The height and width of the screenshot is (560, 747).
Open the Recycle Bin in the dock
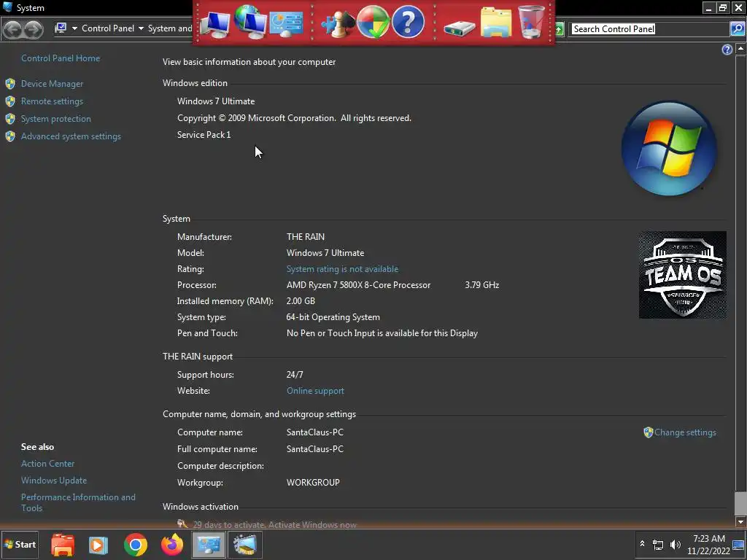click(x=531, y=21)
